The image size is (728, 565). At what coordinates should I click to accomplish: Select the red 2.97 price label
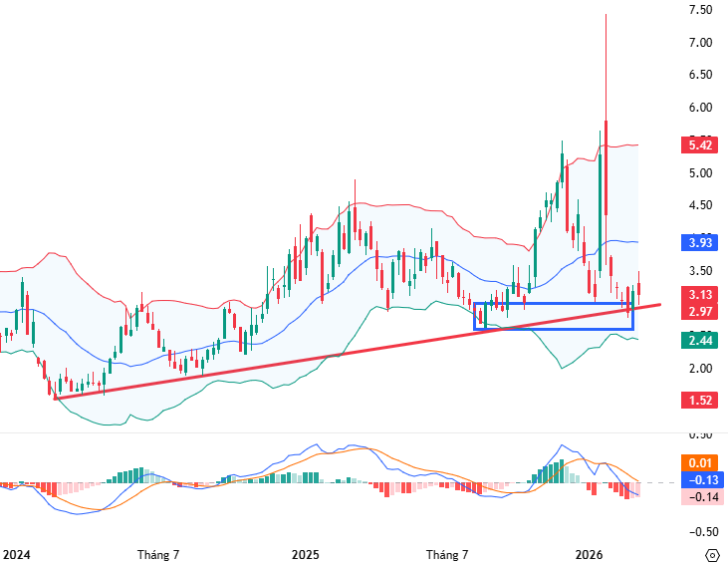point(698,313)
